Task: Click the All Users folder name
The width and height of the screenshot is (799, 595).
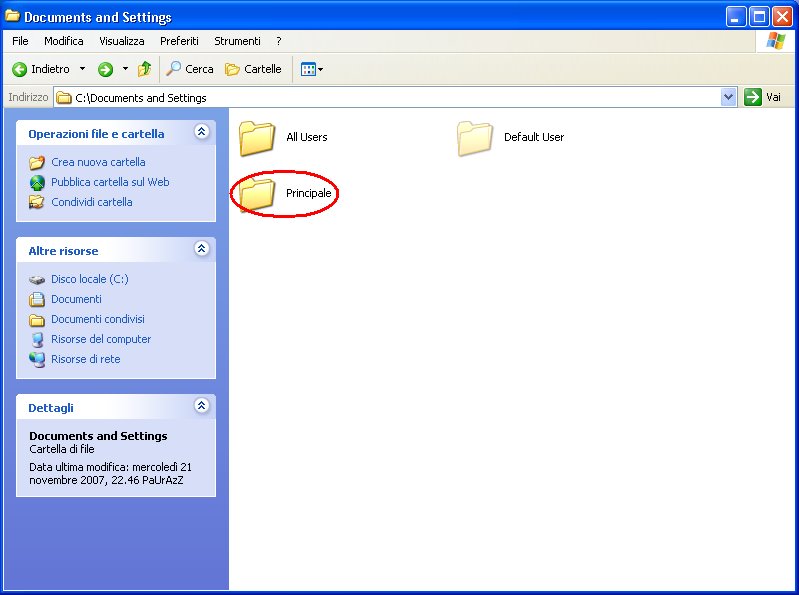Action: click(x=307, y=137)
